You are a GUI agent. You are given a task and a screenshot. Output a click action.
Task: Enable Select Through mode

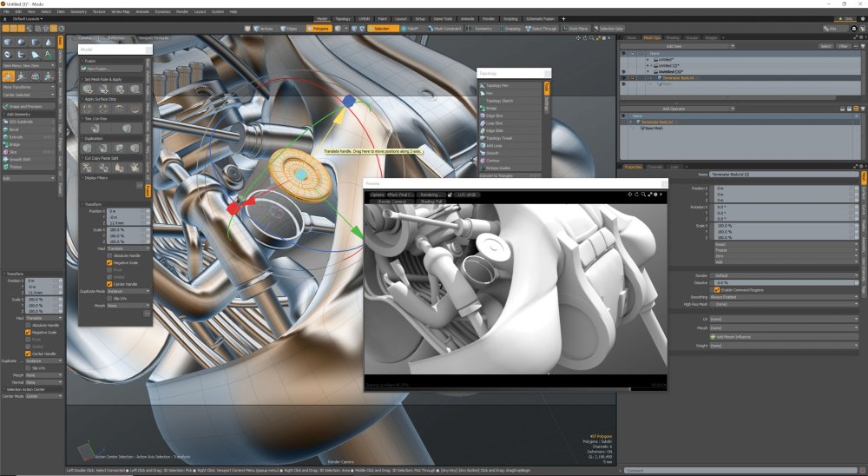542,29
